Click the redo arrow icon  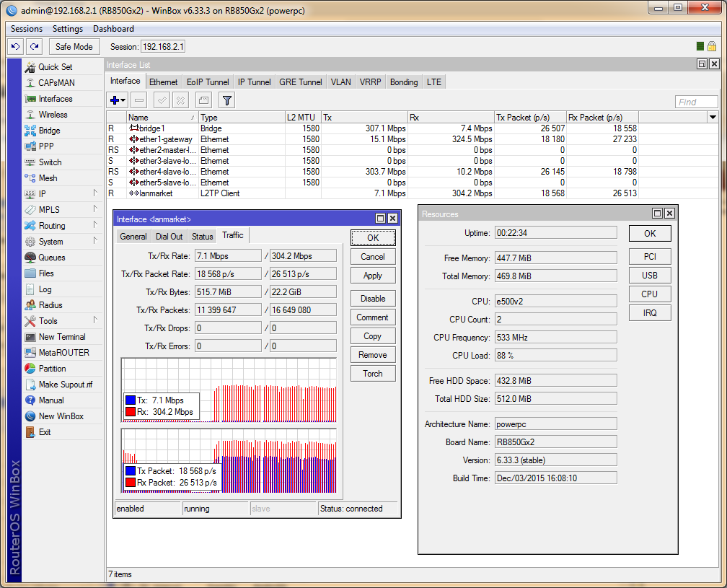coord(33,46)
